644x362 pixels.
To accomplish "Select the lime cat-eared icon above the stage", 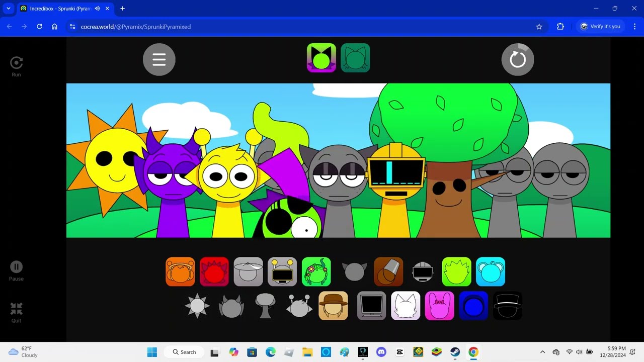I will 321,58.
